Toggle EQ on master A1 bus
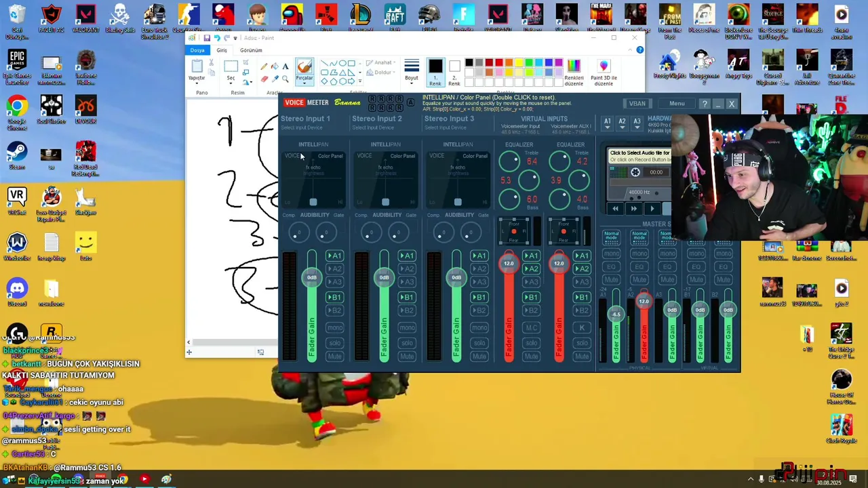 tap(612, 266)
